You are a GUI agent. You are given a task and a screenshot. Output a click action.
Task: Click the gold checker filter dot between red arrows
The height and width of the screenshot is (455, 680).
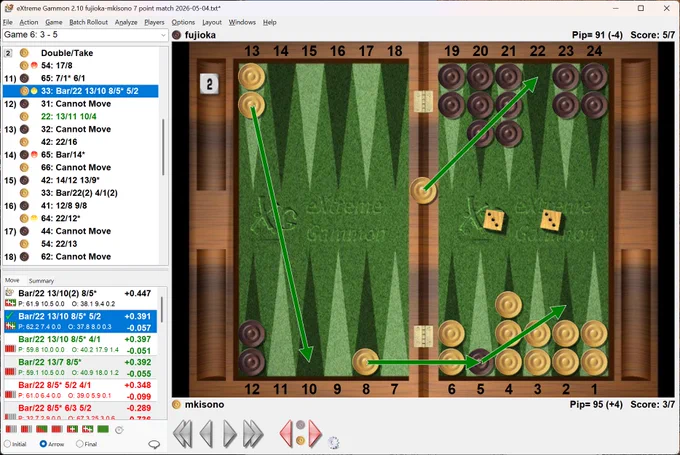coord(301,440)
